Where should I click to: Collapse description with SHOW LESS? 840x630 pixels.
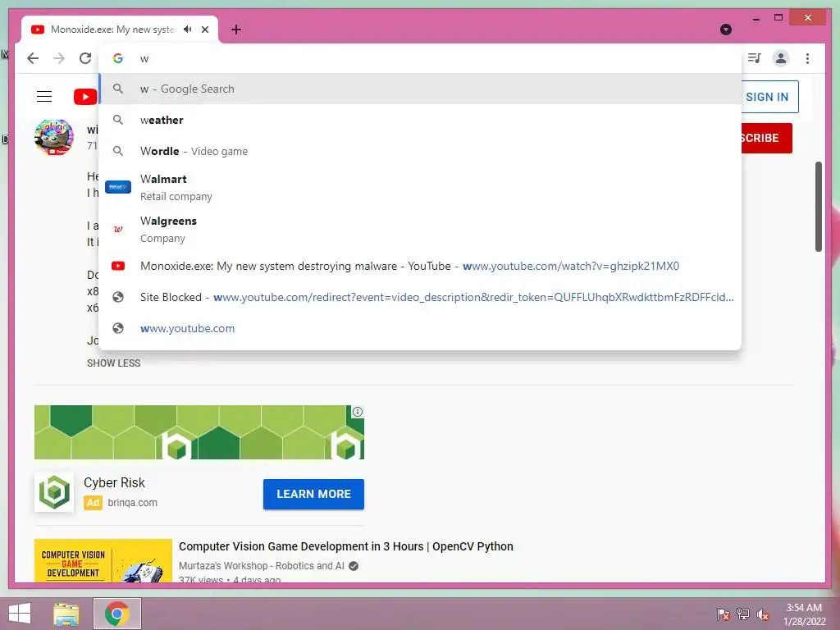(x=113, y=363)
